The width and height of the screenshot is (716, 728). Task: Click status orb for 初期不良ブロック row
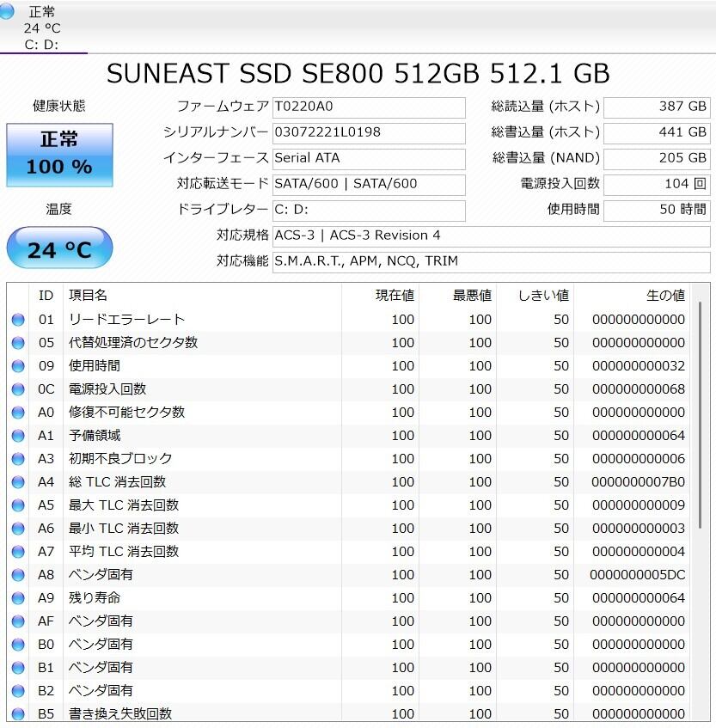18,459
